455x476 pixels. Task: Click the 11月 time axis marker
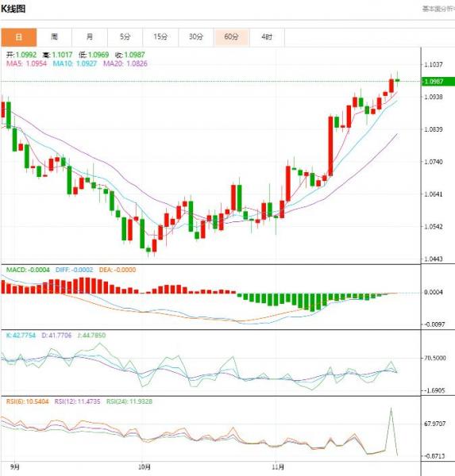278,467
